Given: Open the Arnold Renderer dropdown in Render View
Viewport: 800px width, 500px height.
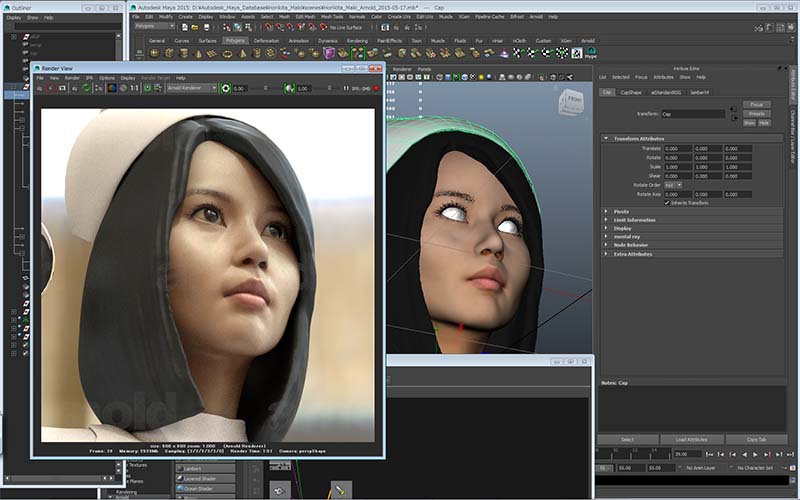Looking at the screenshot, I should pos(192,88).
